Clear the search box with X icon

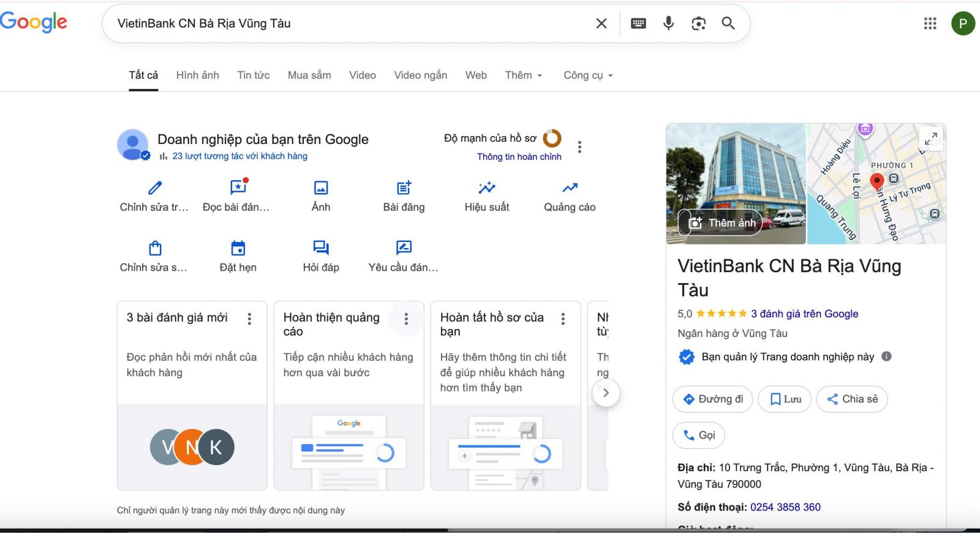point(601,23)
